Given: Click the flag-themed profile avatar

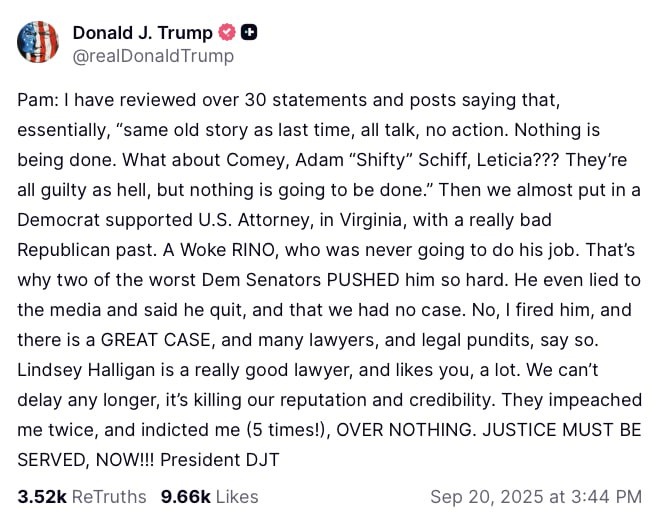Looking at the screenshot, I should pos(38,42).
